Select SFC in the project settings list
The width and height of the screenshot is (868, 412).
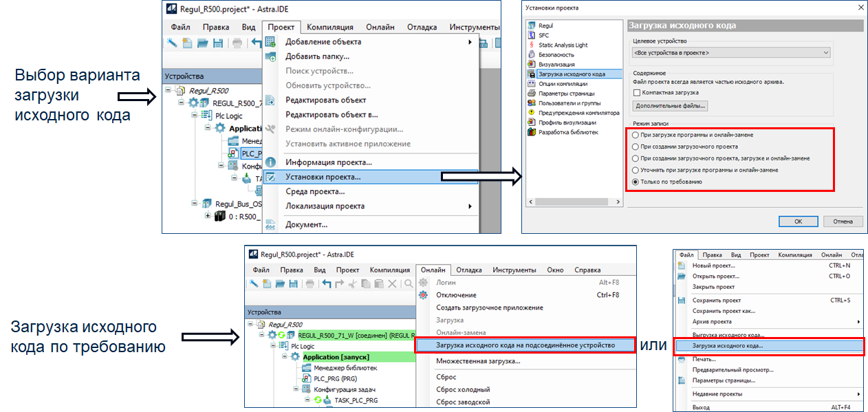543,34
